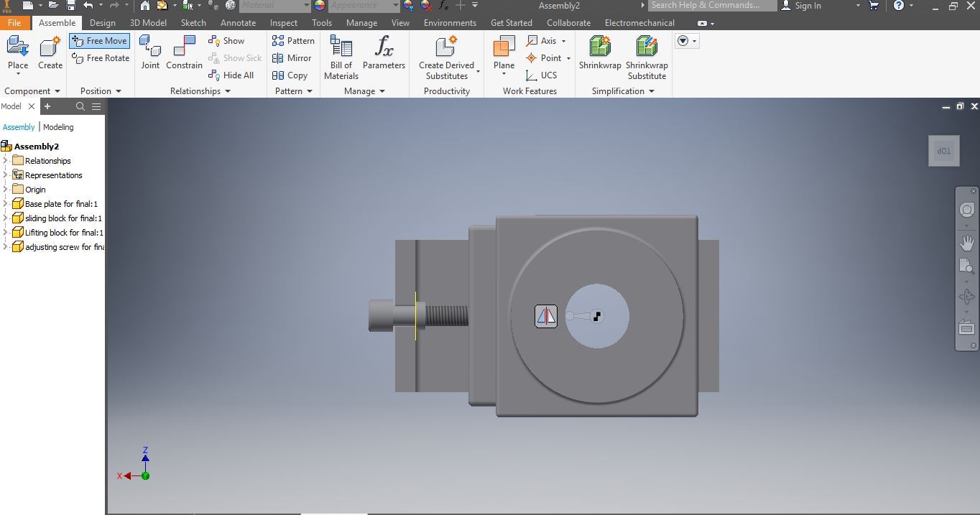This screenshot has height=515, width=980.
Task: Switch to the 3D Model tab
Action: pyautogui.click(x=148, y=23)
